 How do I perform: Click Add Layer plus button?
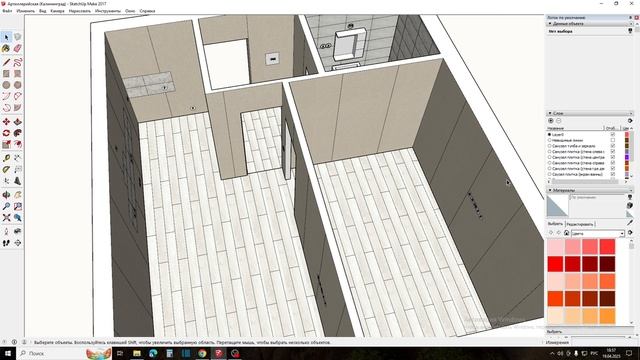point(551,120)
